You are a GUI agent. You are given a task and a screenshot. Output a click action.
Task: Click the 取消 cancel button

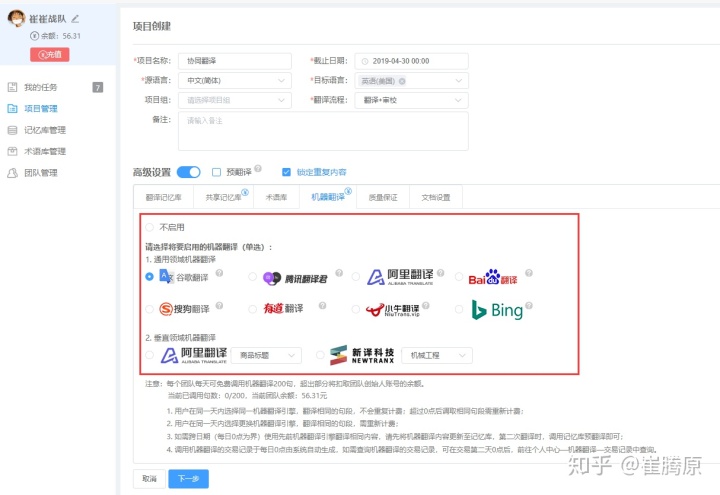pos(149,478)
